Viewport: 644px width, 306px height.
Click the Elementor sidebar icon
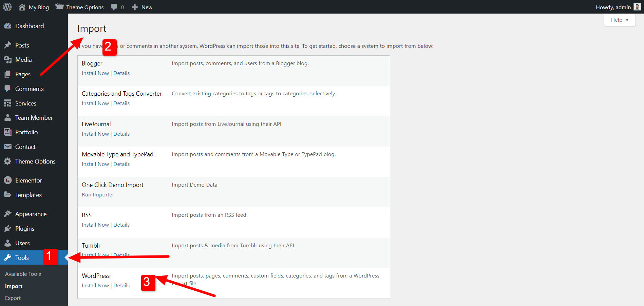coord(7,180)
